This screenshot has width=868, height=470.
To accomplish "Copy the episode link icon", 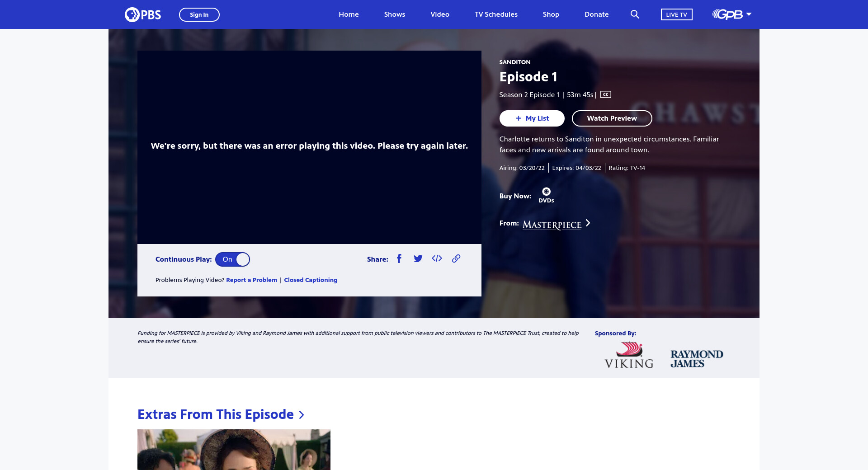I will (456, 258).
